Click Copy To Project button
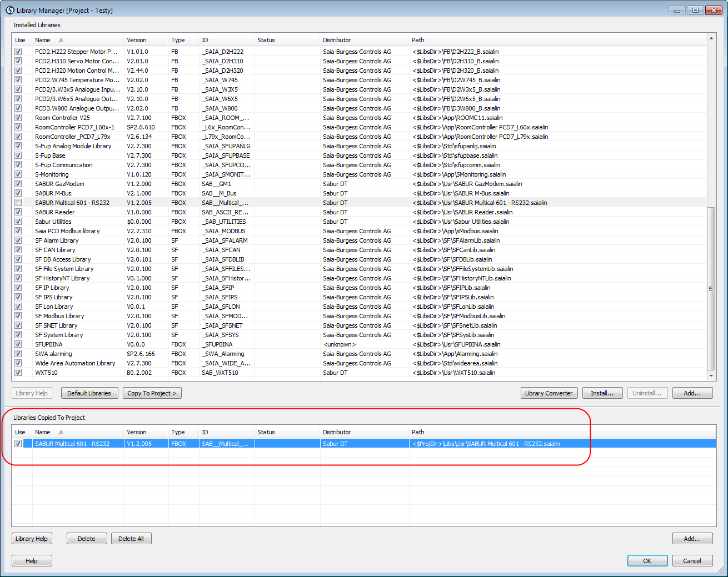 click(152, 393)
